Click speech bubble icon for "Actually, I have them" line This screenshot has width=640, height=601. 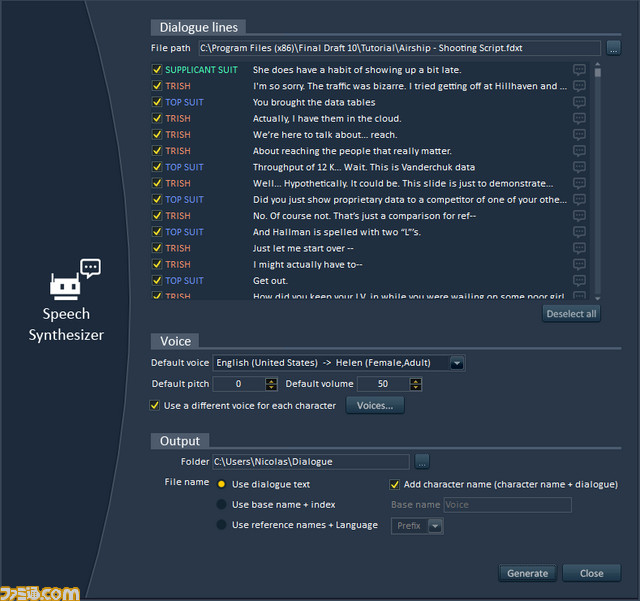pos(579,118)
